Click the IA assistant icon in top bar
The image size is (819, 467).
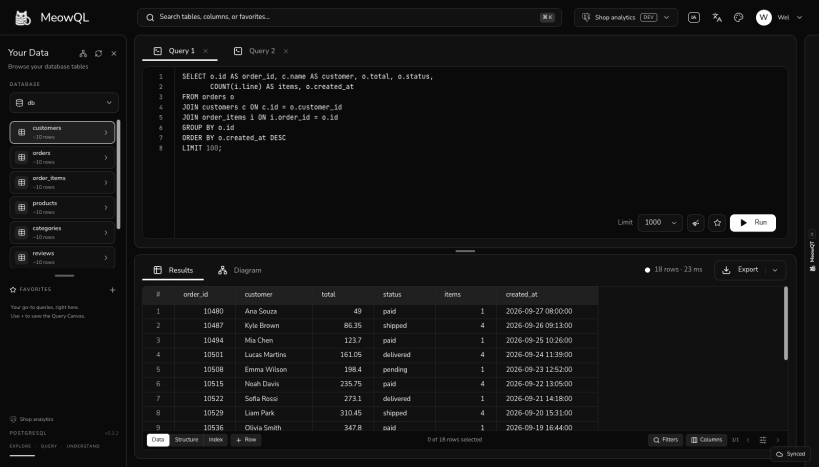[694, 17]
